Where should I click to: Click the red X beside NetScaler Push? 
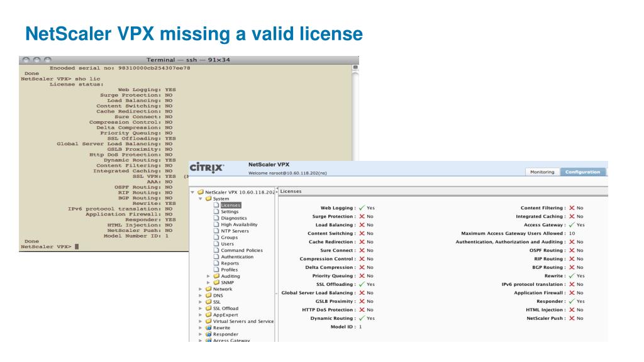tap(572, 319)
